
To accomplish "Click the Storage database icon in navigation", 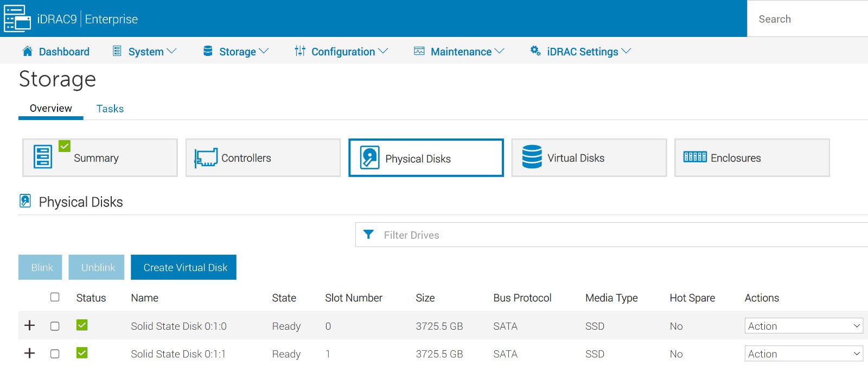I will click(208, 51).
